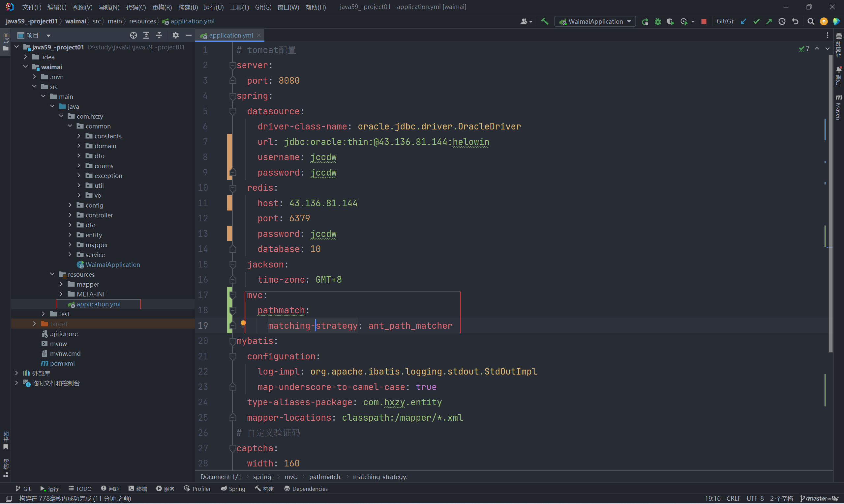
Task: Click the yellow lightbulb intention icon
Action: coord(243,323)
